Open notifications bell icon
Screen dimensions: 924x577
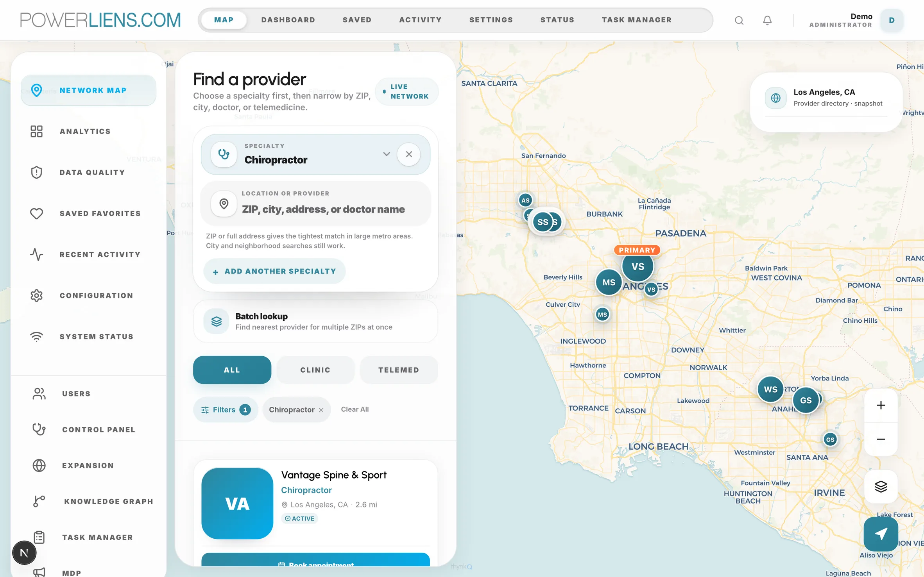coord(767,20)
